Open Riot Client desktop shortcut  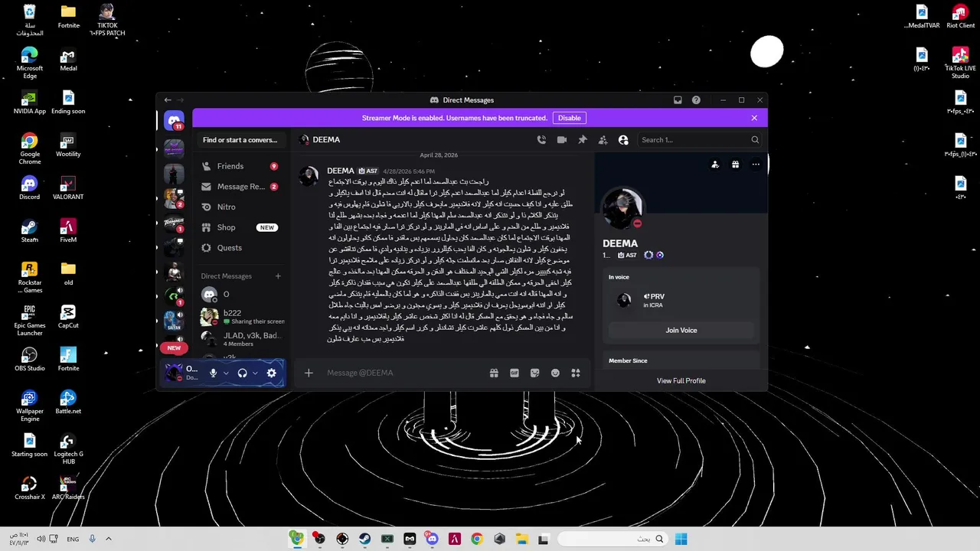click(x=960, y=17)
